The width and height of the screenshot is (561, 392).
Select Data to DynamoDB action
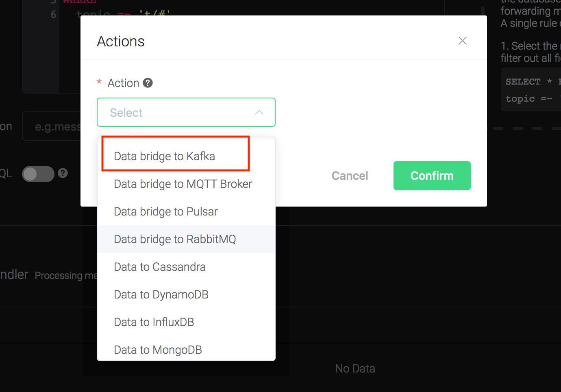point(161,294)
